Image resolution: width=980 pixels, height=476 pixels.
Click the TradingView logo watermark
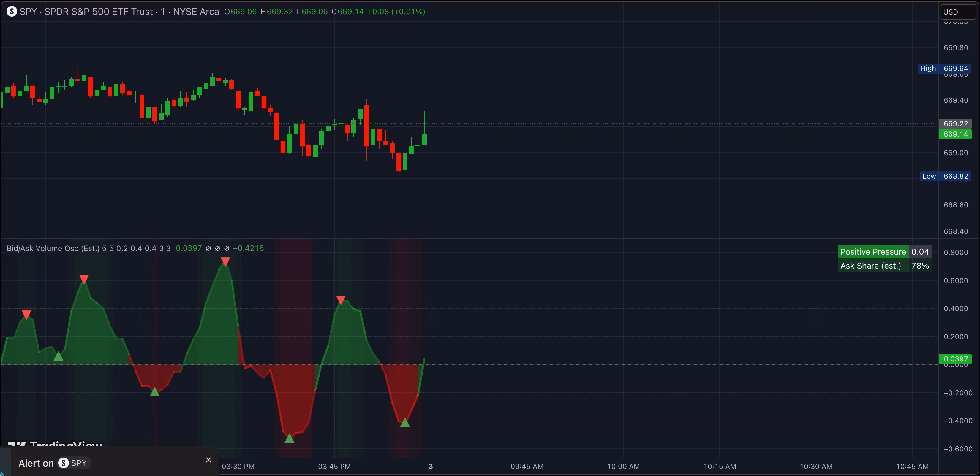(x=55, y=443)
